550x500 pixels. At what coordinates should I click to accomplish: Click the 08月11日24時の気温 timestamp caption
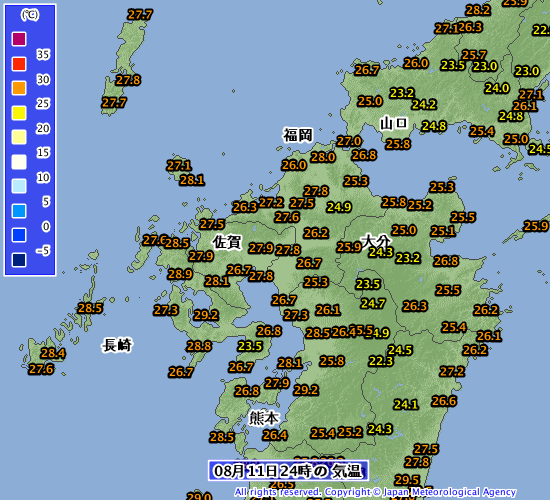(x=288, y=471)
